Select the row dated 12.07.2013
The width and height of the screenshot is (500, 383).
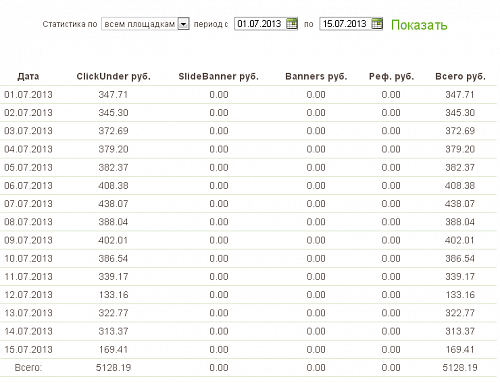point(248,295)
